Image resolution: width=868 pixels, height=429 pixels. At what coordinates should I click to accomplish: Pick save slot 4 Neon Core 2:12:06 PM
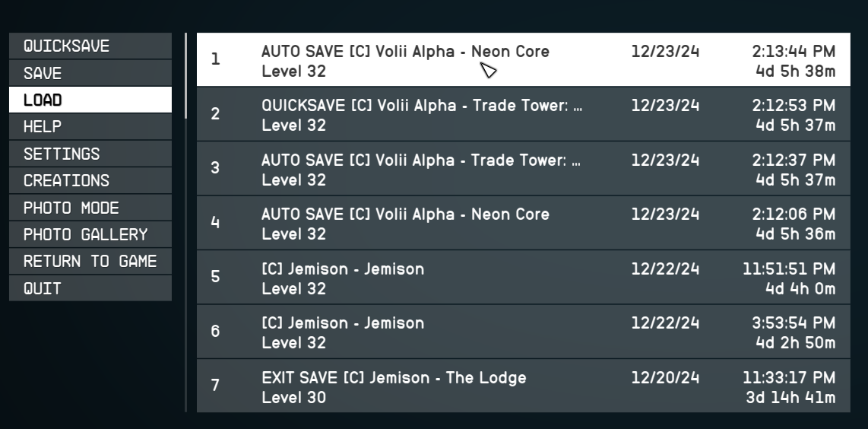pyautogui.click(x=523, y=223)
